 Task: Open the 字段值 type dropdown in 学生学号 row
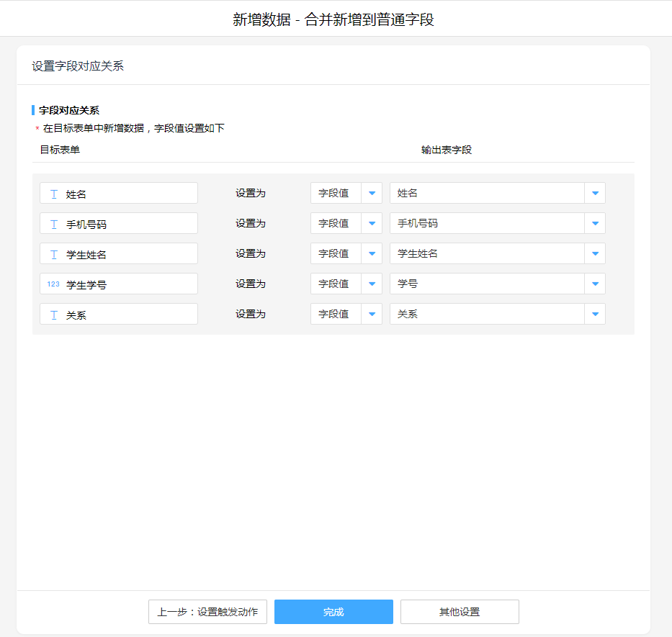click(x=372, y=284)
